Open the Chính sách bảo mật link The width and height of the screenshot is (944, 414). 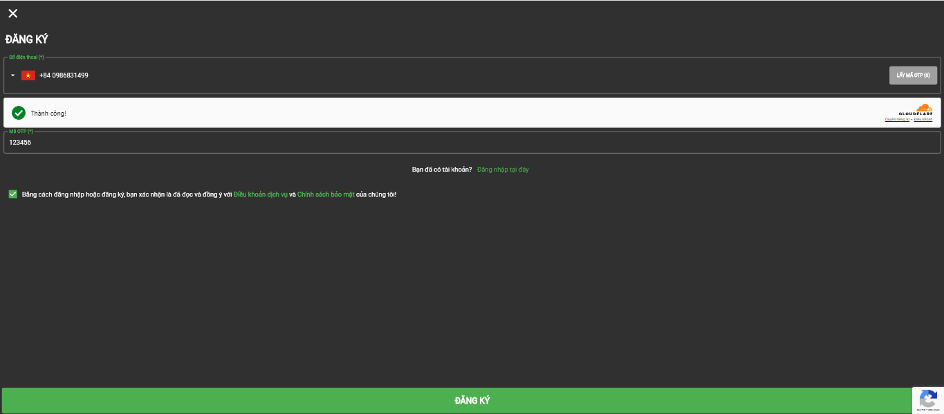[x=326, y=194]
